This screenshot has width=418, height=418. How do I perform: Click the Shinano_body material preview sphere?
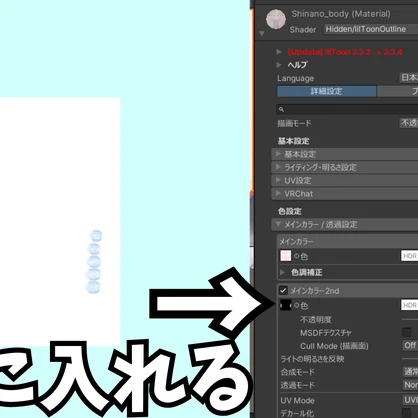(x=276, y=19)
